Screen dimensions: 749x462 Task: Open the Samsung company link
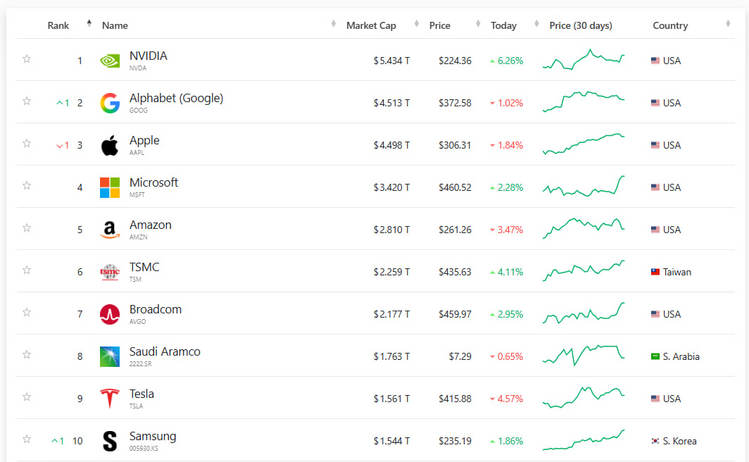coord(152,436)
